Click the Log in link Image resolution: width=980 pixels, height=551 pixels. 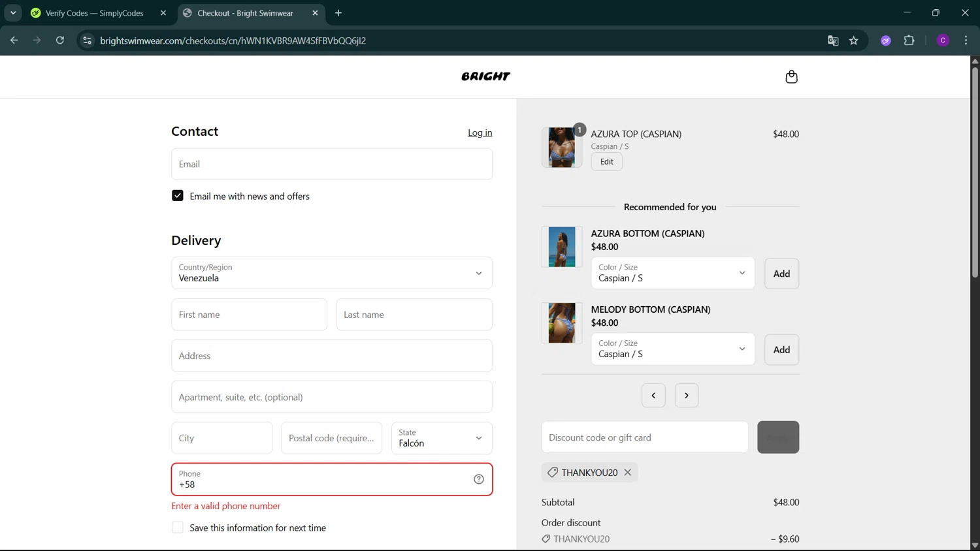point(480,133)
